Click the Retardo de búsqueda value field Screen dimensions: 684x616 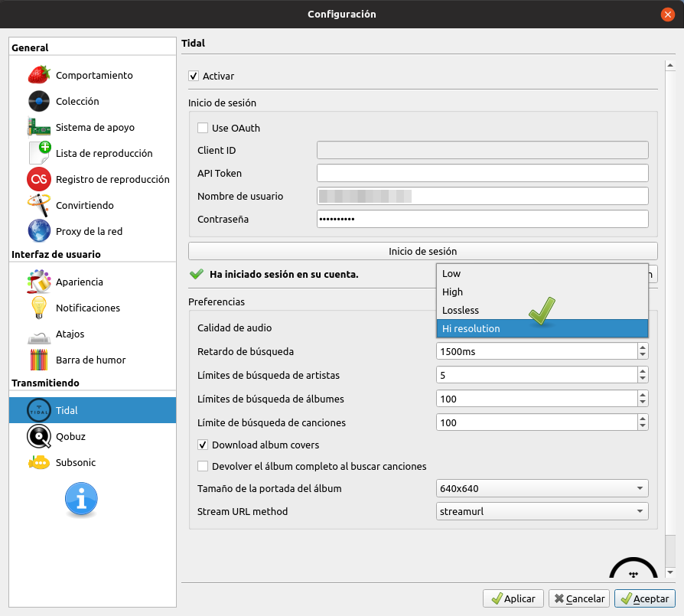pyautogui.click(x=537, y=351)
